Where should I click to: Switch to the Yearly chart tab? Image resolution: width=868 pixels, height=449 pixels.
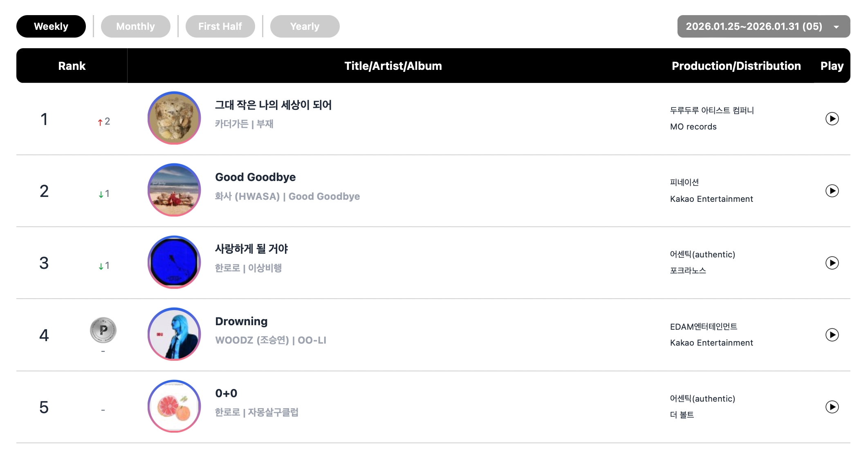(305, 27)
